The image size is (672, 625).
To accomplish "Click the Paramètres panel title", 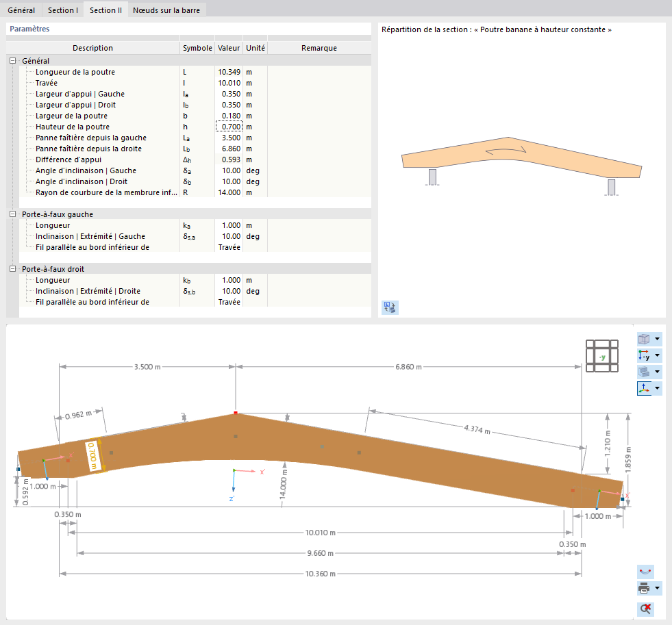I will pyautogui.click(x=29, y=29).
